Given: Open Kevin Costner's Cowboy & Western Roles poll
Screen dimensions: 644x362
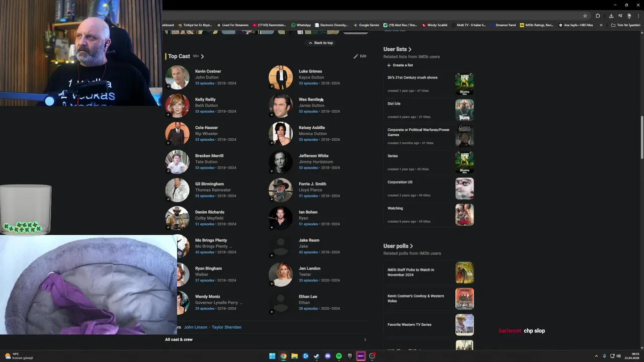Looking at the screenshot, I should [416, 298].
